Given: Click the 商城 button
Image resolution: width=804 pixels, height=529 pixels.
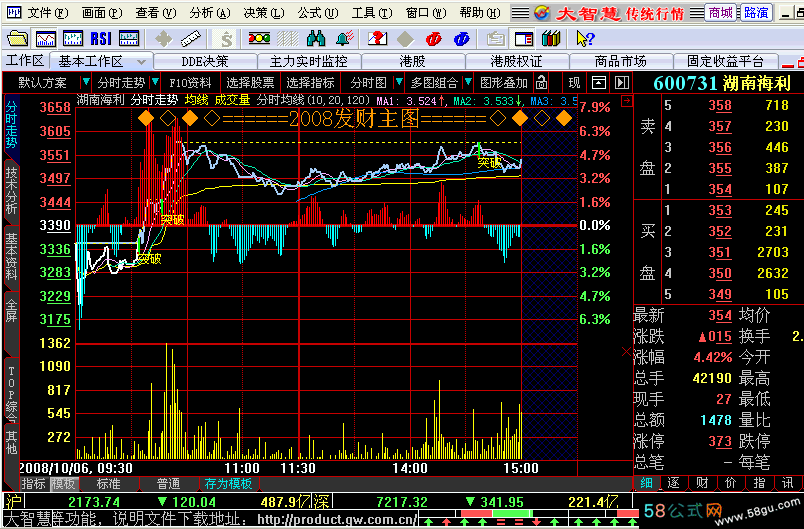Looking at the screenshot, I should point(721,13).
